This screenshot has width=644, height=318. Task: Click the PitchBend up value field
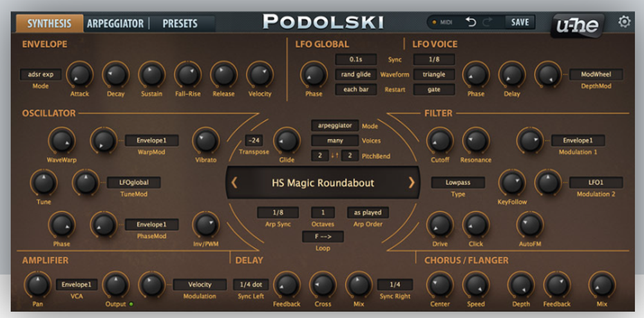350,156
